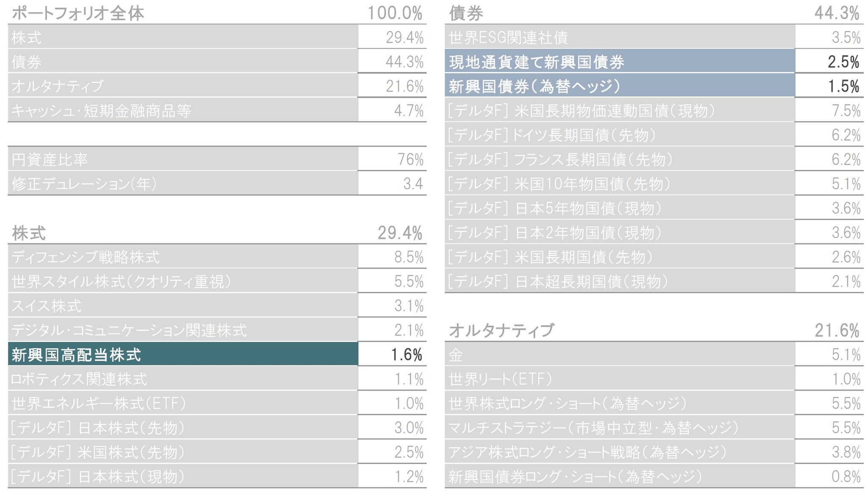Click the ロボティクス関連株式 row label

tap(79, 379)
